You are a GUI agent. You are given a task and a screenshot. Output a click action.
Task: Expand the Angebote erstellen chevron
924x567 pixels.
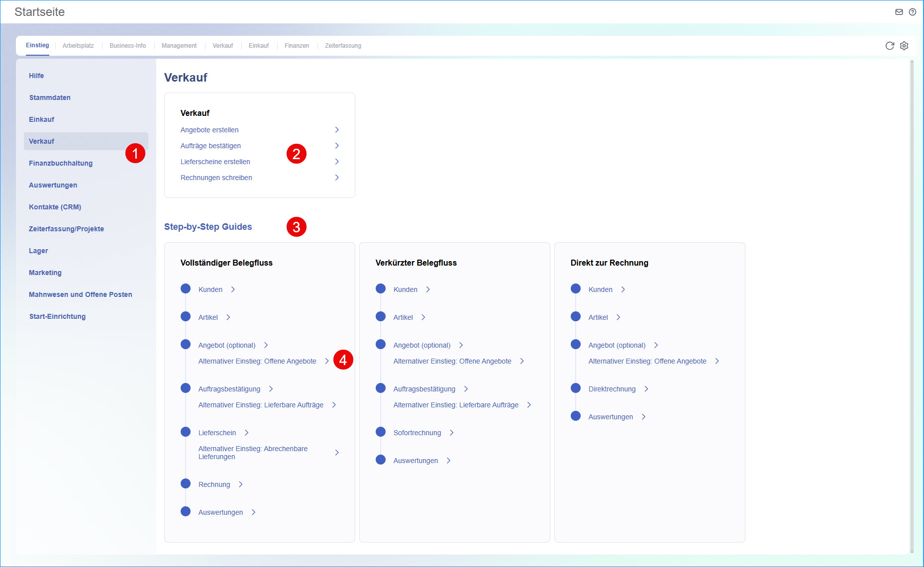[337, 130]
